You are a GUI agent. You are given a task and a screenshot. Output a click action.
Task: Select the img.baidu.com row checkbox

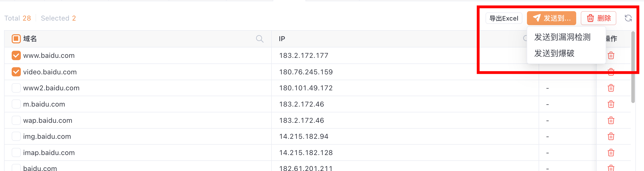16,136
